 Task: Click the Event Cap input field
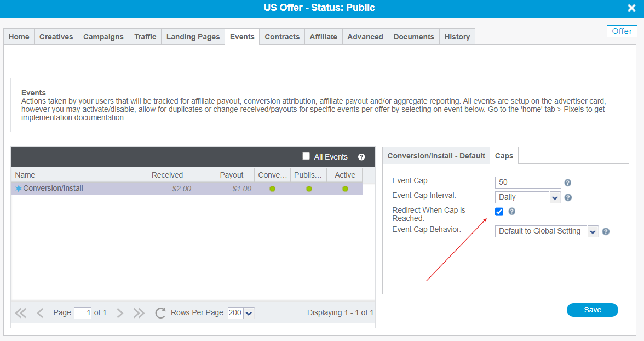(x=527, y=183)
